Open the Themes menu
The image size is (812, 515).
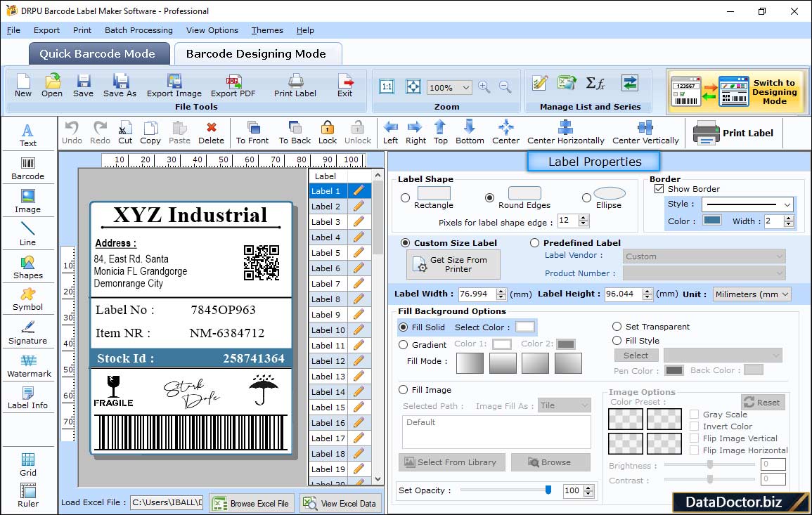267,30
